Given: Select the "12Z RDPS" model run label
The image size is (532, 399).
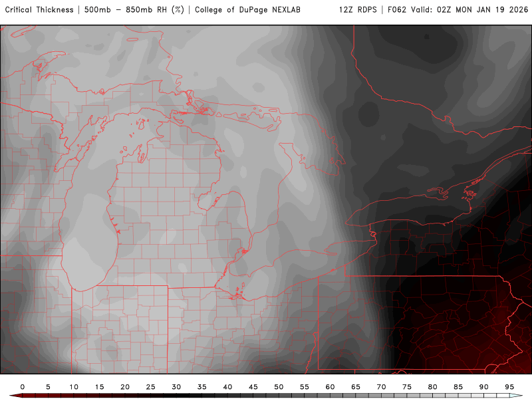Looking at the screenshot, I should [358, 10].
